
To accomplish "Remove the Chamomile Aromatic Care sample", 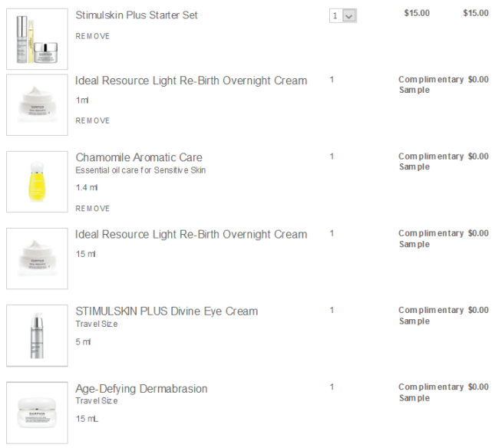I will coord(93,209).
